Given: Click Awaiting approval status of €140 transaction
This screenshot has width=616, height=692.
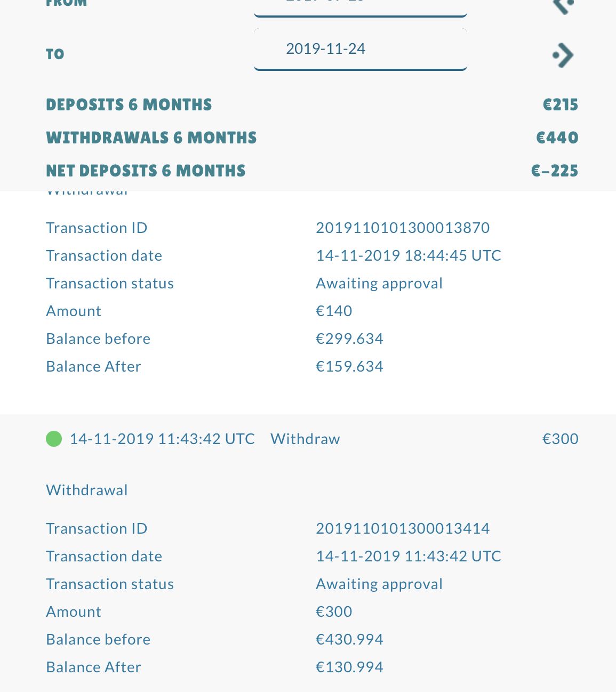Looking at the screenshot, I should tap(379, 283).
